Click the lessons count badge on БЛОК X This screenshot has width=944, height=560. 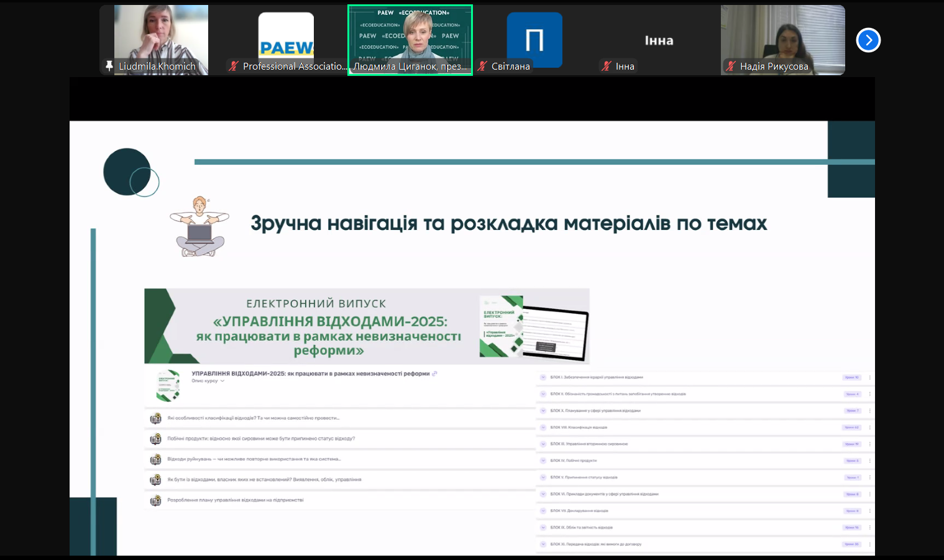[851, 411]
